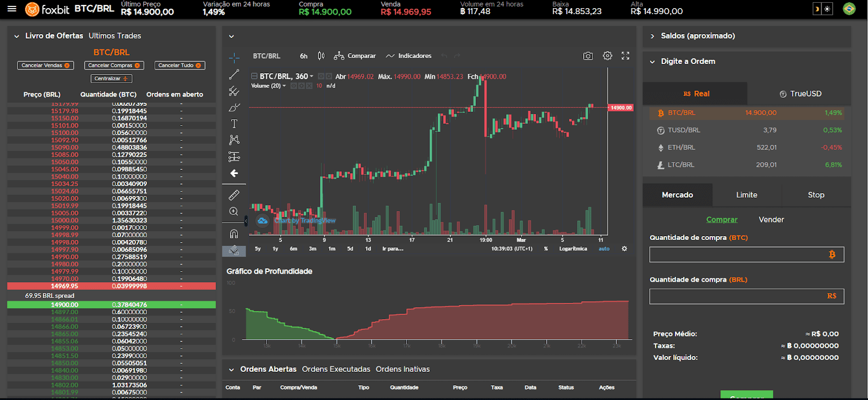Click the Cancelar Compras button
This screenshot has height=400, width=868.
(x=114, y=65)
